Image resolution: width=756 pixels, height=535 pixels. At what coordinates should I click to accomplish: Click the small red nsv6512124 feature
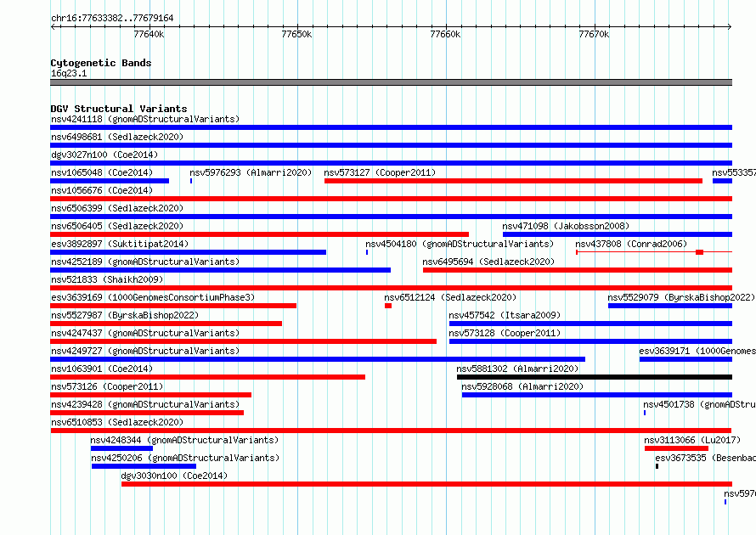coord(388,306)
